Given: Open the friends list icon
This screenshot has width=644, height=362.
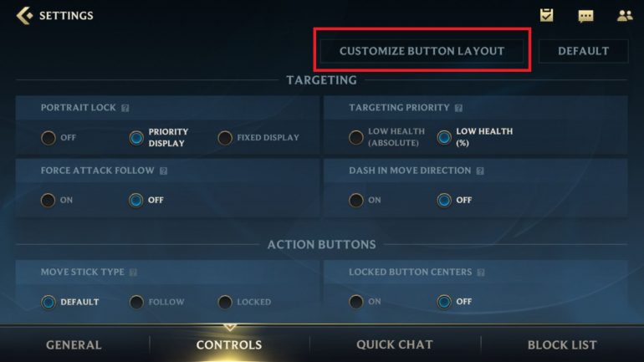Looking at the screenshot, I should (625, 16).
